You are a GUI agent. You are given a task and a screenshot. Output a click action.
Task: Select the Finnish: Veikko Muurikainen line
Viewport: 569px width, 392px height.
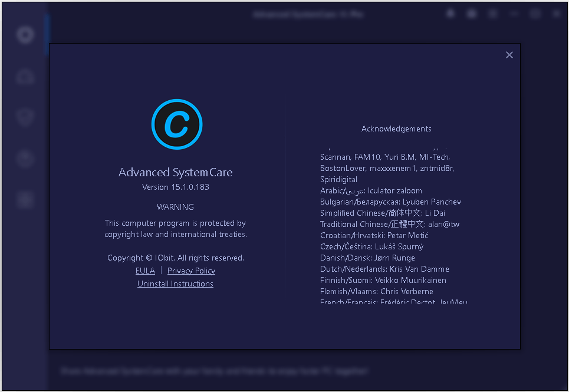[x=383, y=281]
